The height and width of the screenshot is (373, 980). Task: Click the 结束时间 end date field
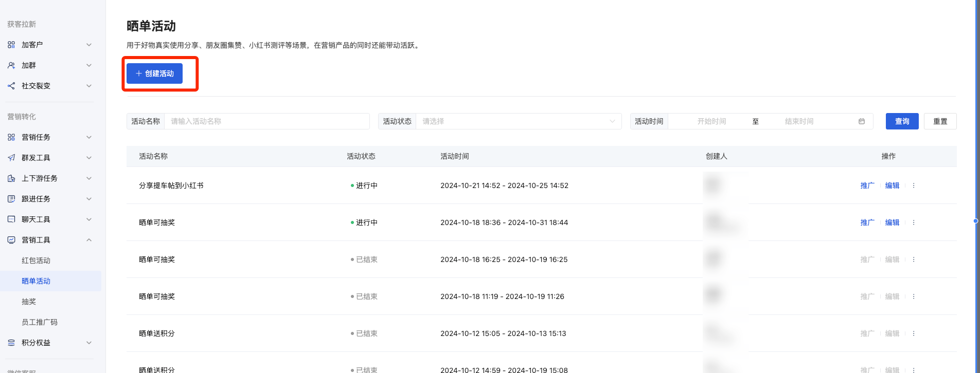pyautogui.click(x=799, y=121)
